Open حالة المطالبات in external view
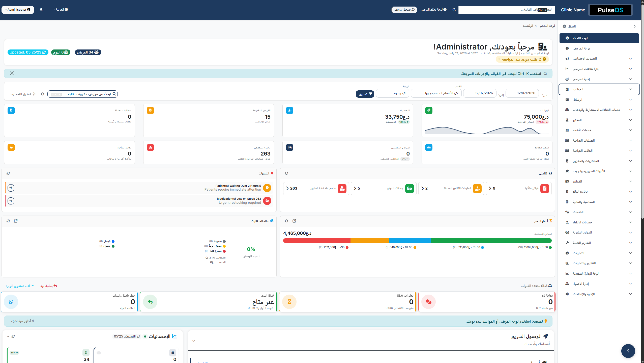Screen dimensions: 644x363 coord(16,221)
